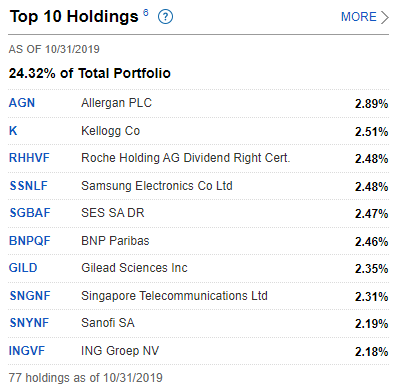This screenshot has width=396, height=390.
Task: Click the SNGNF ticker symbol
Action: coord(30,296)
